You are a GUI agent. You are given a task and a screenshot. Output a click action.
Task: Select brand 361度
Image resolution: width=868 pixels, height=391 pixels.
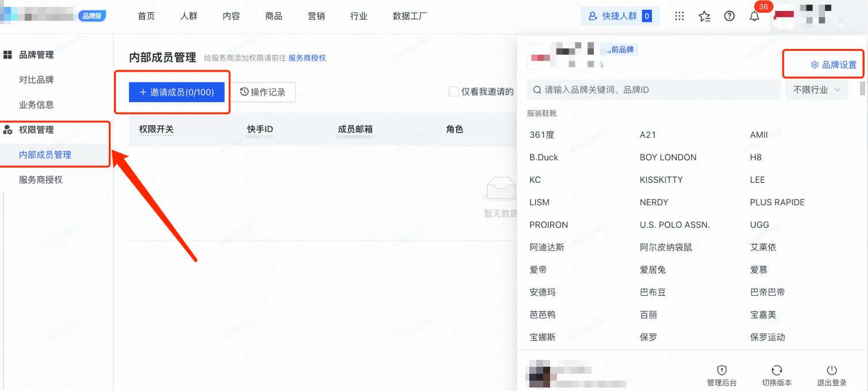click(542, 135)
